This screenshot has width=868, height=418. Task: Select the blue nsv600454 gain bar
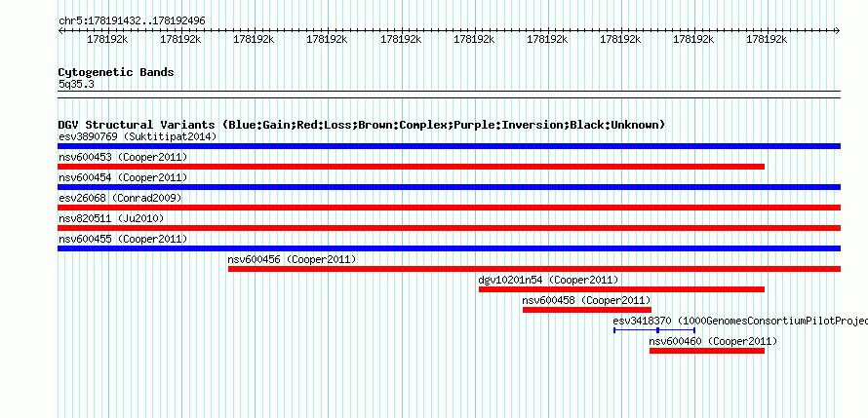pos(449,187)
